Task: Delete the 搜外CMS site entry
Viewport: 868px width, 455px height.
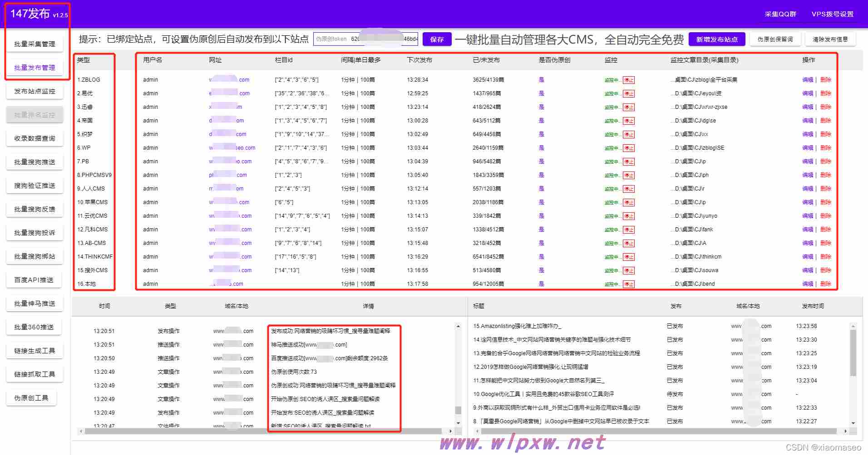Action: [x=825, y=270]
